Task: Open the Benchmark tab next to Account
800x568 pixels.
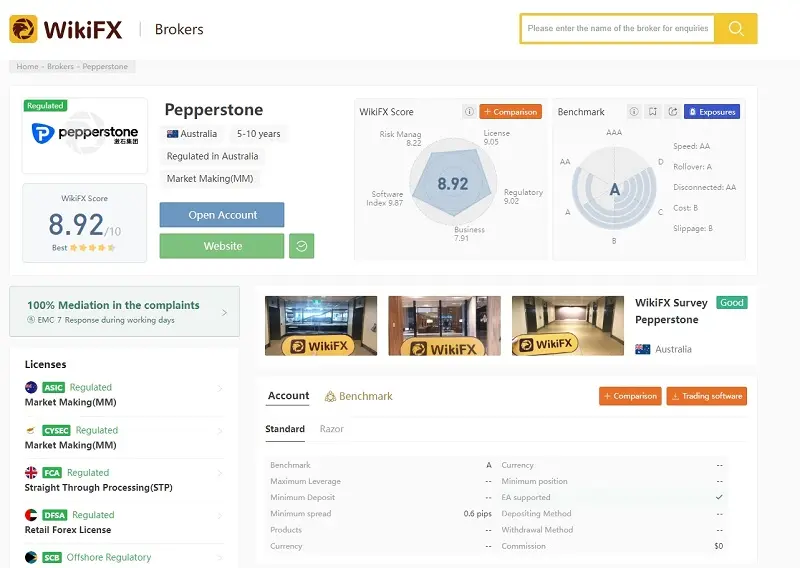Action: [358, 396]
